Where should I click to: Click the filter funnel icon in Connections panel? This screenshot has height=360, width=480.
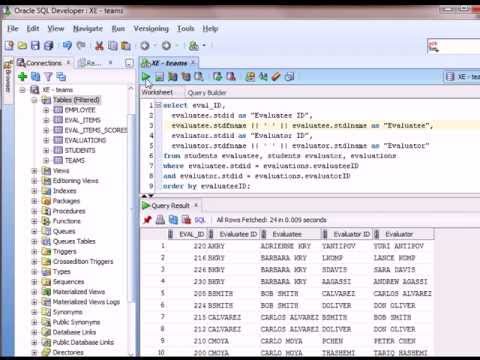point(48,77)
